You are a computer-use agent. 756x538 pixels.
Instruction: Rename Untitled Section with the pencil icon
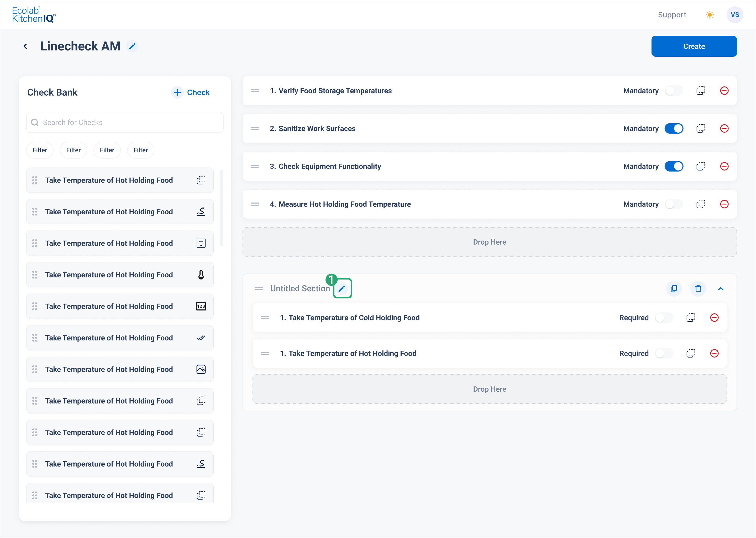point(342,288)
